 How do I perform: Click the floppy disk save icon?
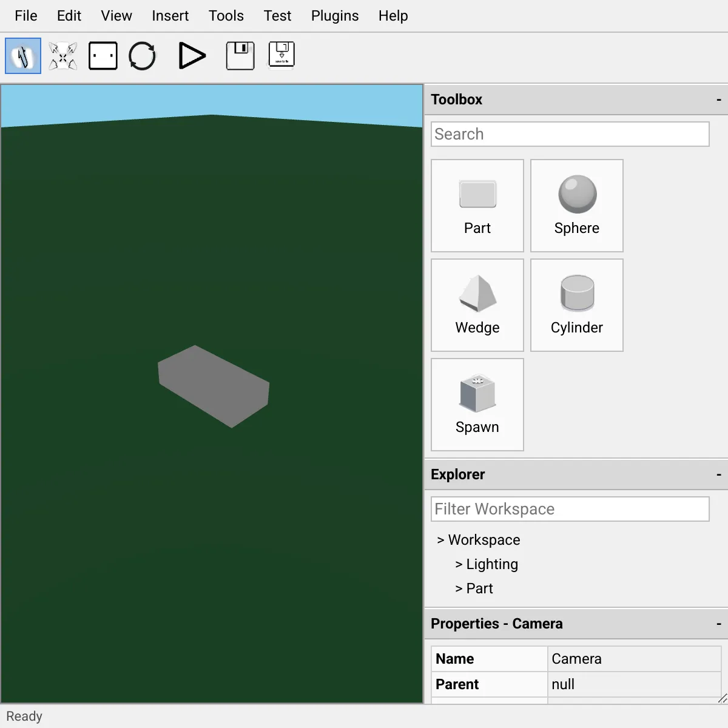click(x=240, y=56)
